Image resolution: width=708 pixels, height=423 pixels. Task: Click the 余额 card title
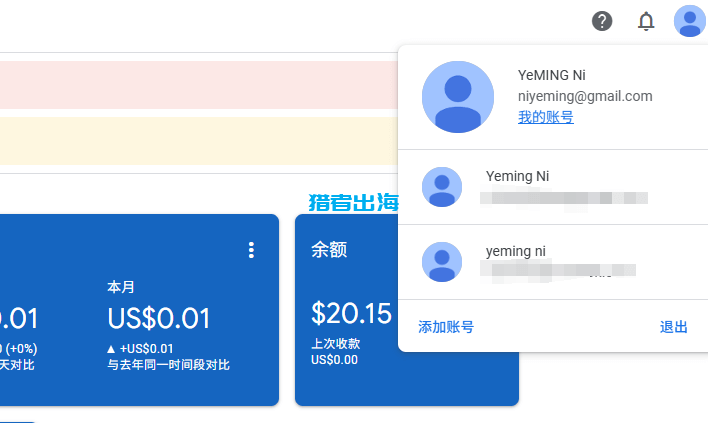[x=329, y=249]
